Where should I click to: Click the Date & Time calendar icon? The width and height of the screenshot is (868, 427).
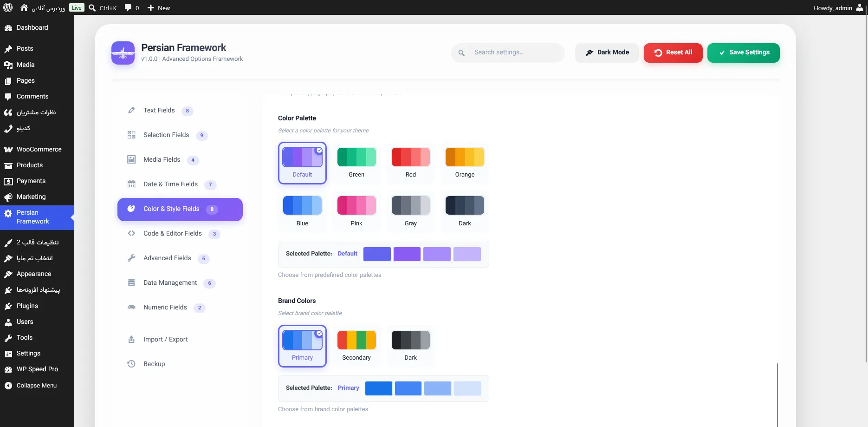click(131, 184)
